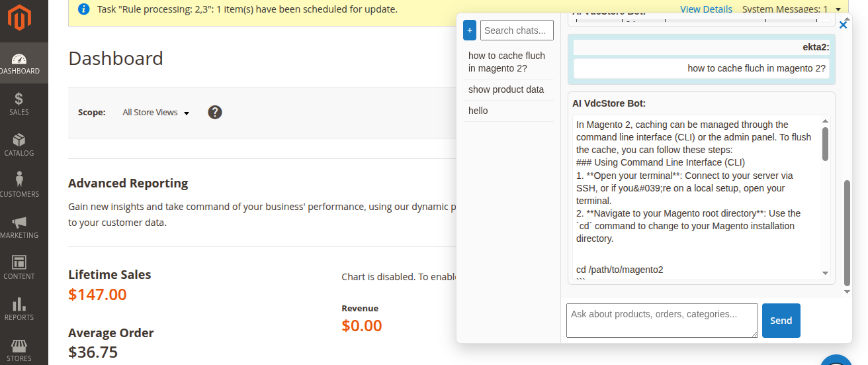
Task: Click the View Details link
Action: click(x=706, y=9)
